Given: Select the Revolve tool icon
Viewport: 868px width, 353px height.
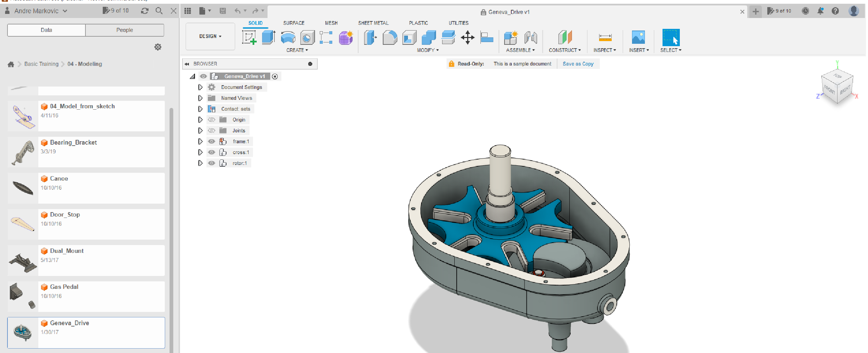Looking at the screenshot, I should (288, 37).
